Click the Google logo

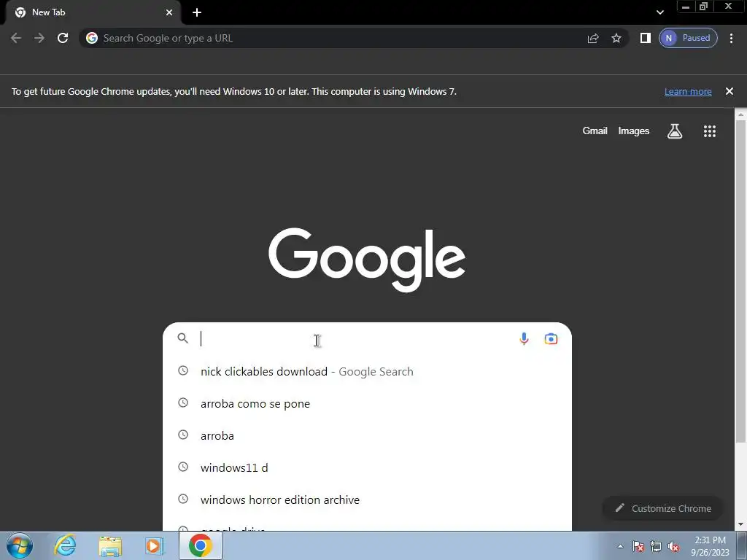[x=367, y=260]
